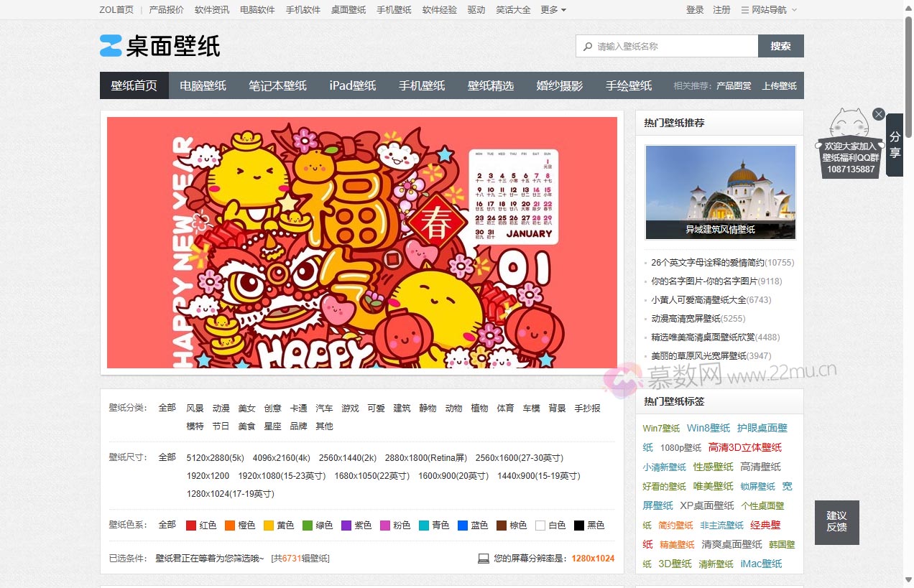The image size is (914, 588).
Task: Click the magnifier icon in the search box
Action: pos(588,46)
